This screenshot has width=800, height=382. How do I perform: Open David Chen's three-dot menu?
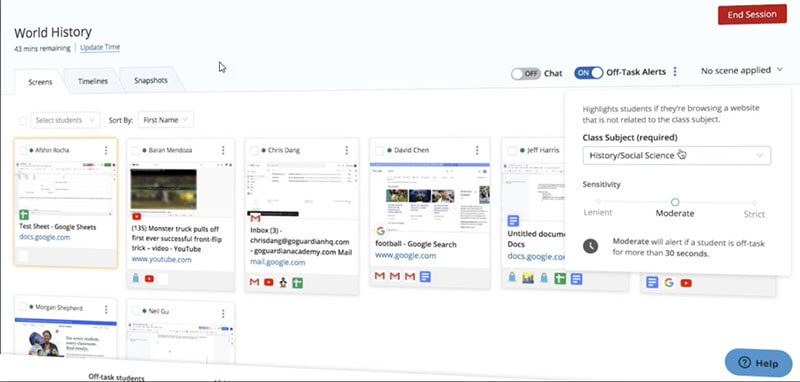point(477,150)
